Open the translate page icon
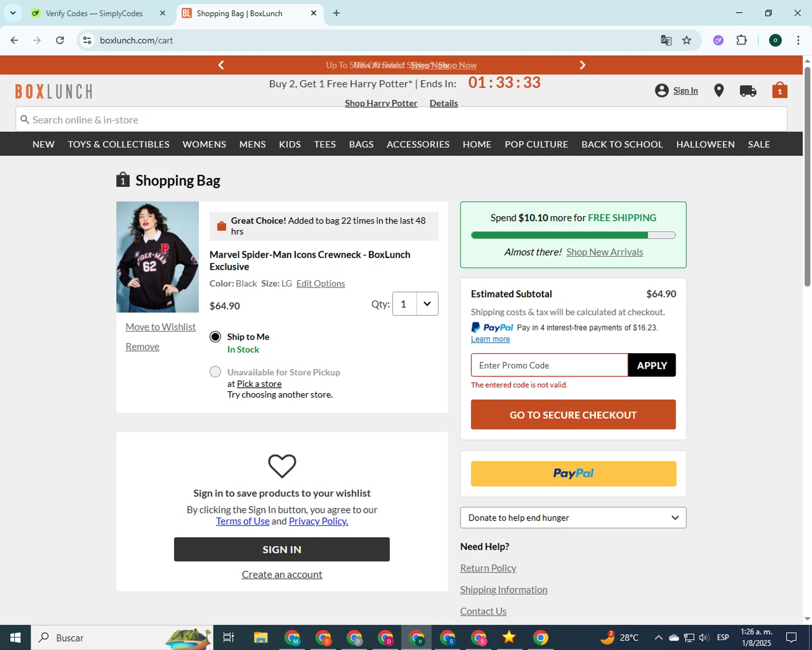The image size is (812, 650). click(666, 40)
